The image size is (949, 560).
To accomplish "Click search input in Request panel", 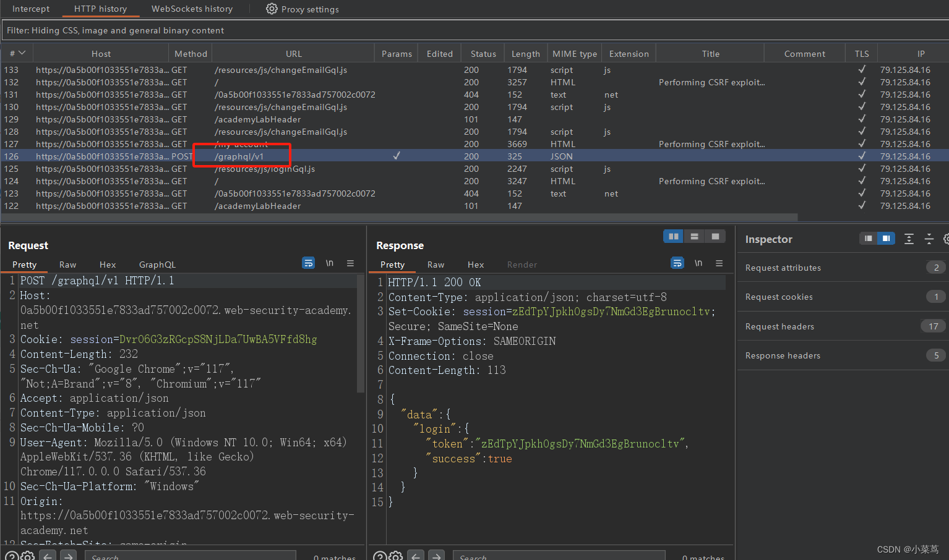I will (x=191, y=556).
